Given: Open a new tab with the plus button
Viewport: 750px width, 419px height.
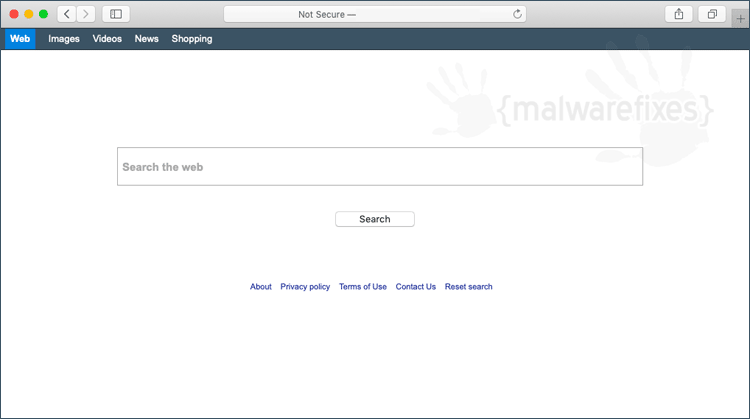Looking at the screenshot, I should pyautogui.click(x=740, y=19).
